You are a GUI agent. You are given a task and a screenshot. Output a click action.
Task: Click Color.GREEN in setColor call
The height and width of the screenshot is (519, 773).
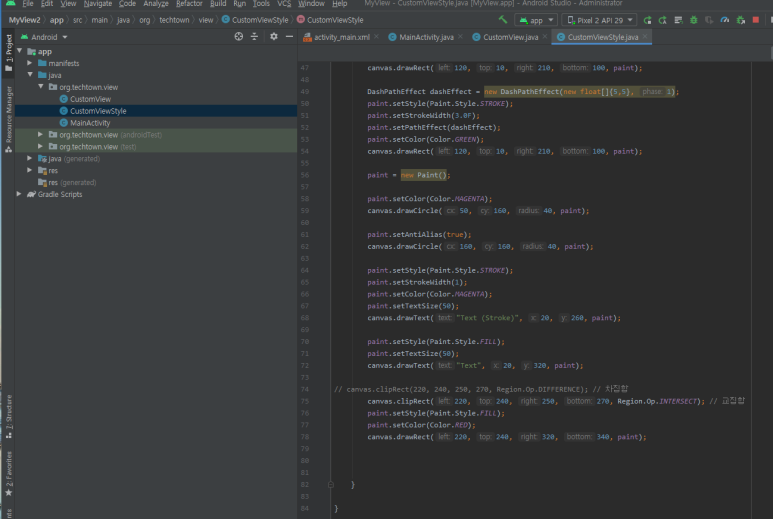point(453,139)
